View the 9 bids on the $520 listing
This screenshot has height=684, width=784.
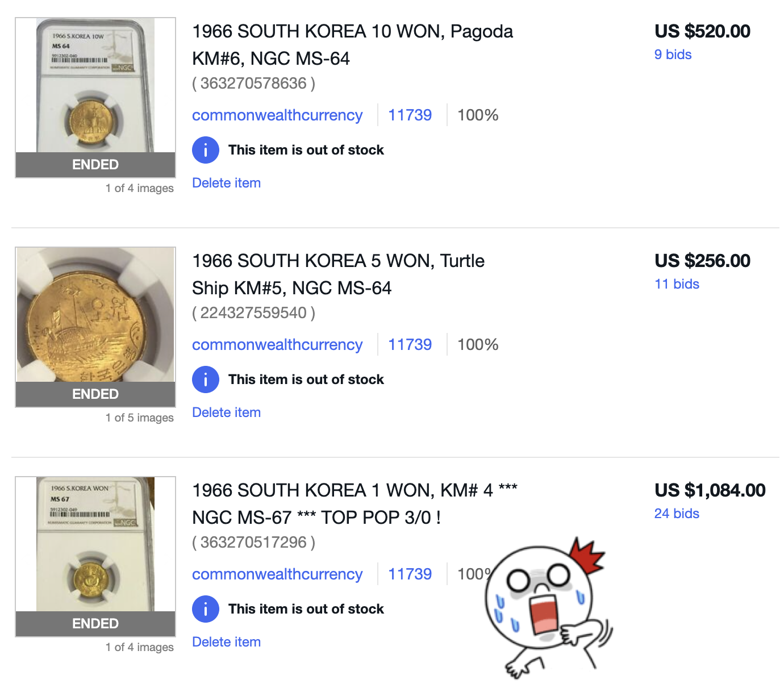(673, 55)
